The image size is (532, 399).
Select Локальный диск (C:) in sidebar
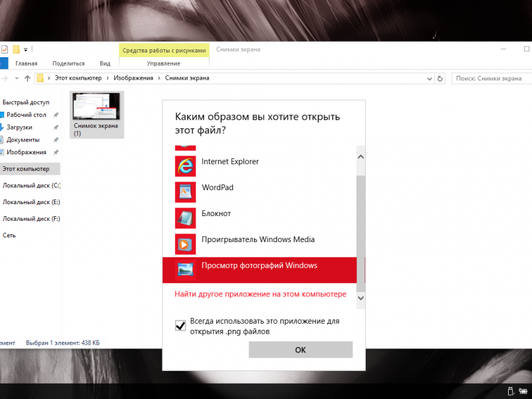[31, 186]
